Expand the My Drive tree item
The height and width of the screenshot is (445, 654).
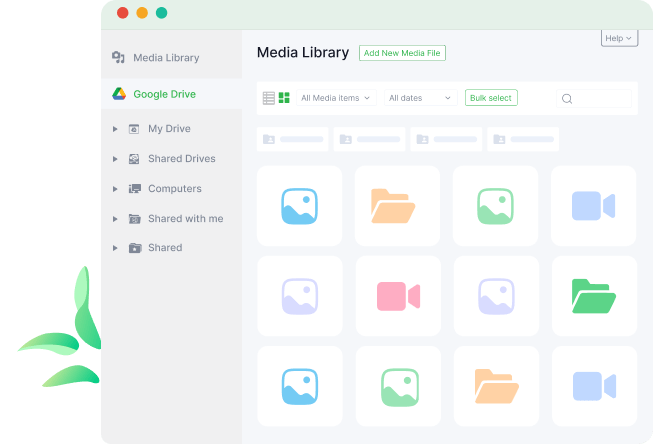pos(115,129)
